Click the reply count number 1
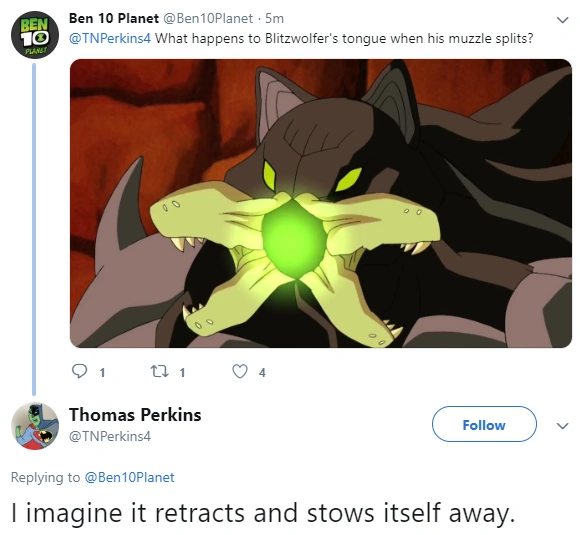This screenshot has height=535, width=580. click(102, 372)
